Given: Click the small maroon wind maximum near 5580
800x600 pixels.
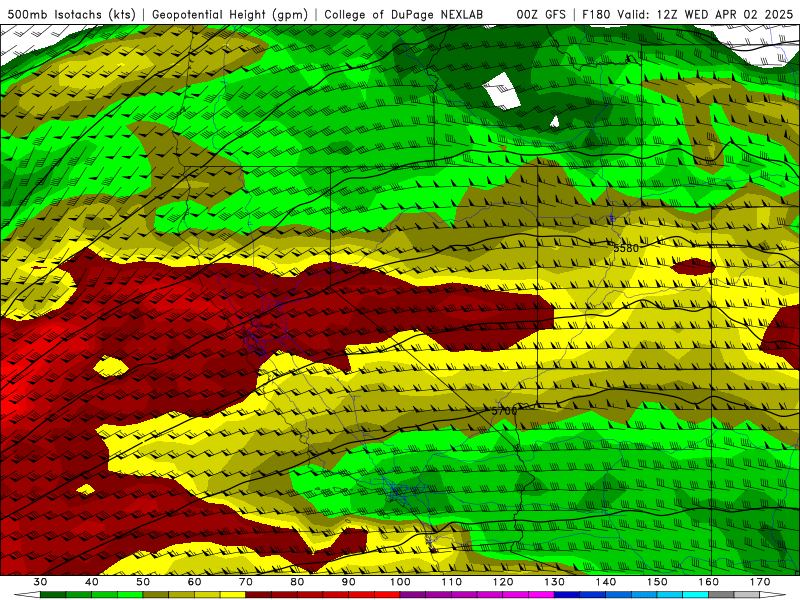Looking at the screenshot, I should coord(693,266).
